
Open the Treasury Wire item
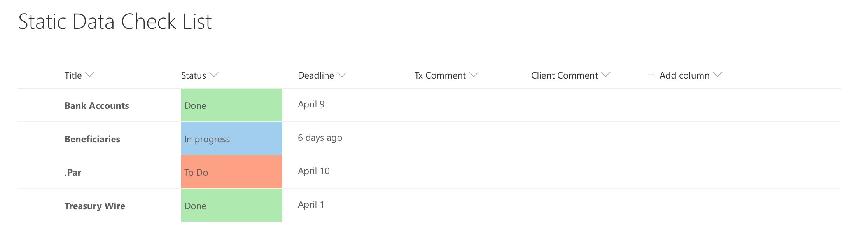pos(95,206)
